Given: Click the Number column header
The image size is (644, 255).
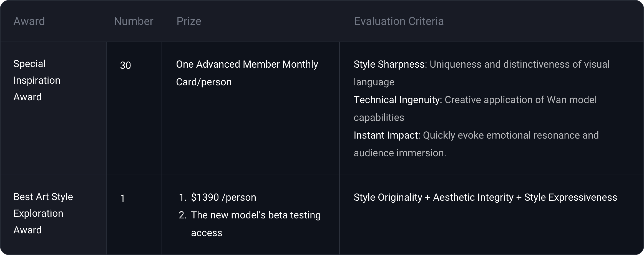Looking at the screenshot, I should 134,21.
